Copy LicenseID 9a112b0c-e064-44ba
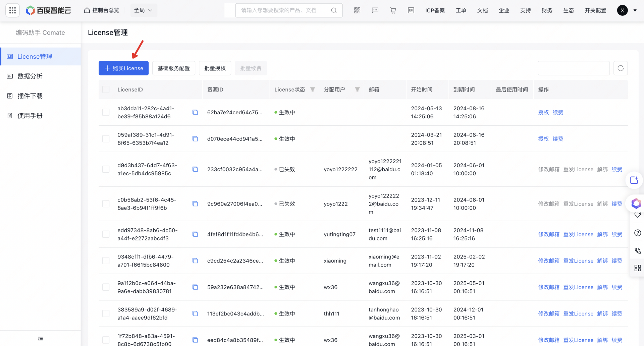Viewport: 644px width, 346px height. [195, 287]
